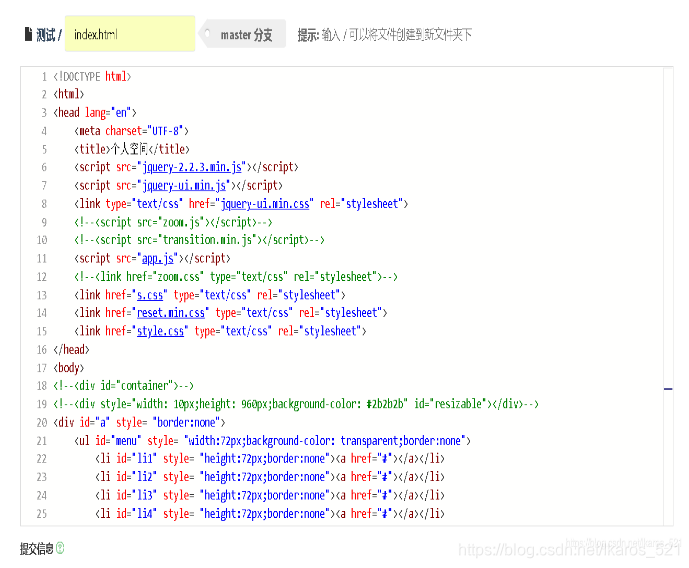Open app.js link on line 11

[158, 258]
